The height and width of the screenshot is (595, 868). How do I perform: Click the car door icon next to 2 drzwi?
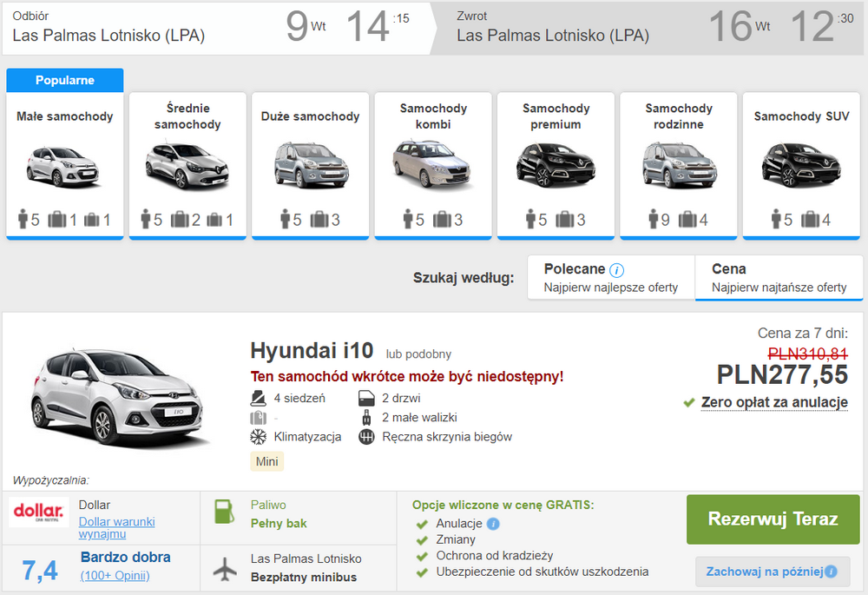pyautogui.click(x=366, y=398)
